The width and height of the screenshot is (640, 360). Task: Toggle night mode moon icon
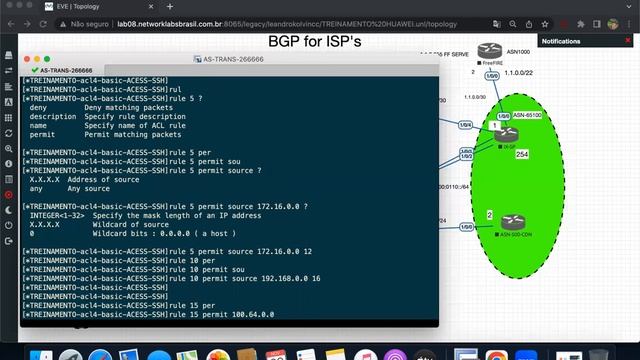pyautogui.click(x=9, y=210)
